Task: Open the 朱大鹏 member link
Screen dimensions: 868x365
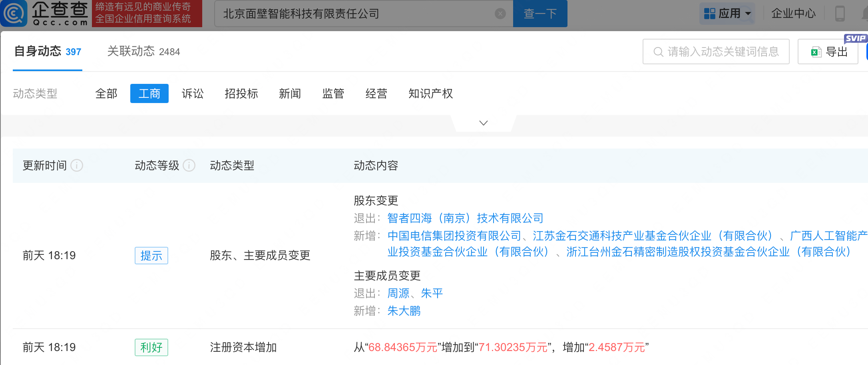Action: click(x=404, y=311)
